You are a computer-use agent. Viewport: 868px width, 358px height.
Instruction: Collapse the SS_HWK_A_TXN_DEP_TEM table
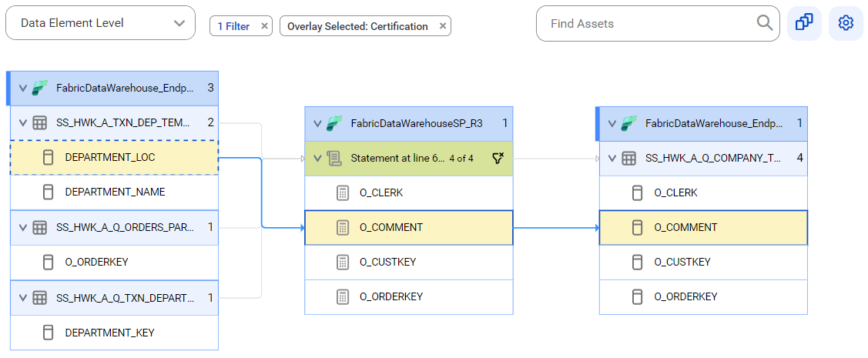click(x=22, y=123)
